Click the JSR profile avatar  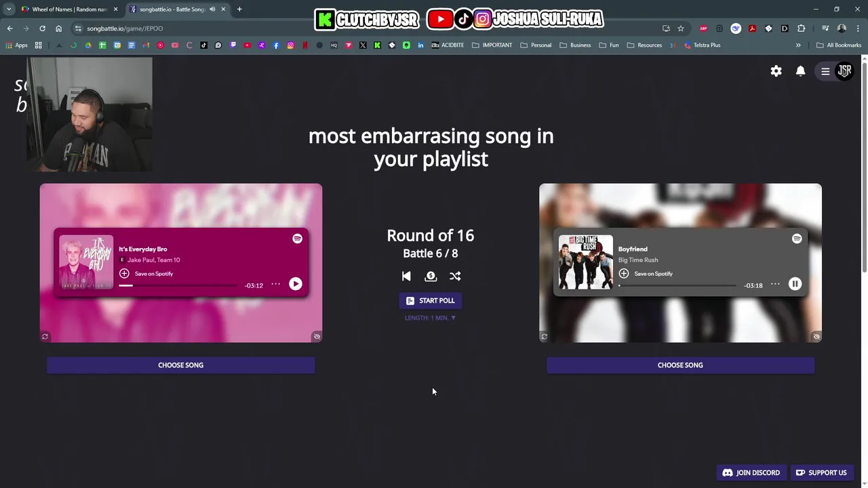(x=844, y=70)
